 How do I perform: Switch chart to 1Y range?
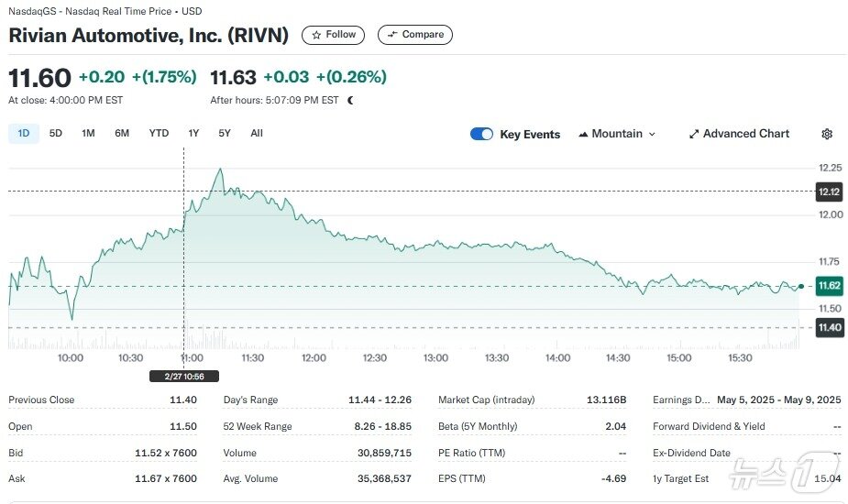click(193, 133)
